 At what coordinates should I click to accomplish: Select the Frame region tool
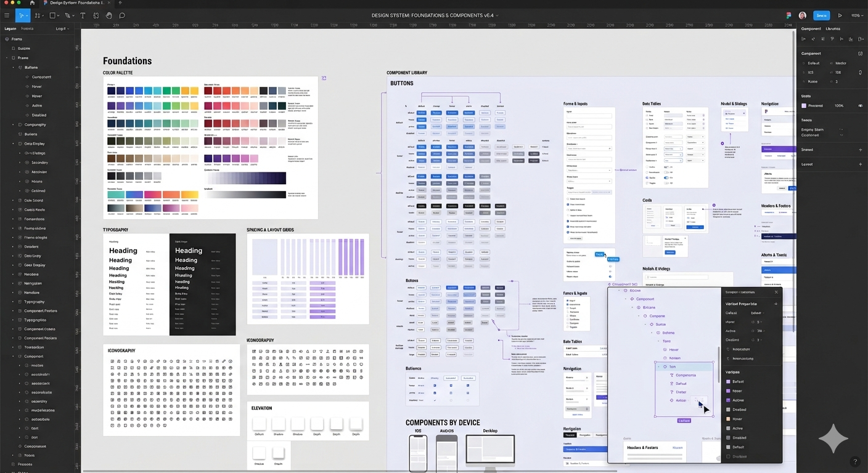(x=37, y=15)
